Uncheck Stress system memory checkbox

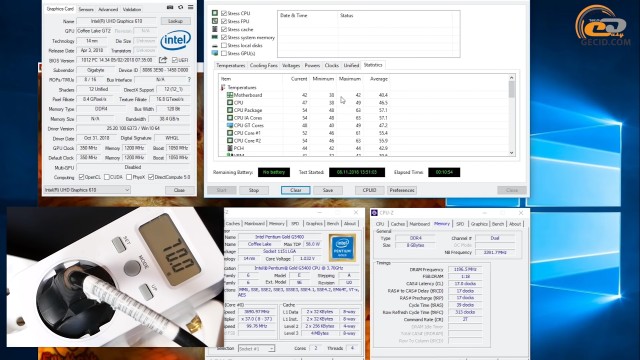pos(224,37)
